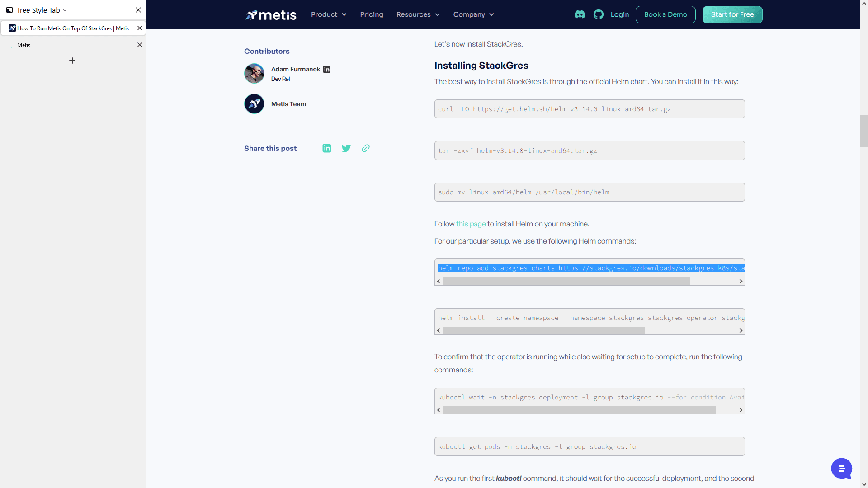Click the helm install --create-namespace command
868x488 pixels.
click(591, 318)
